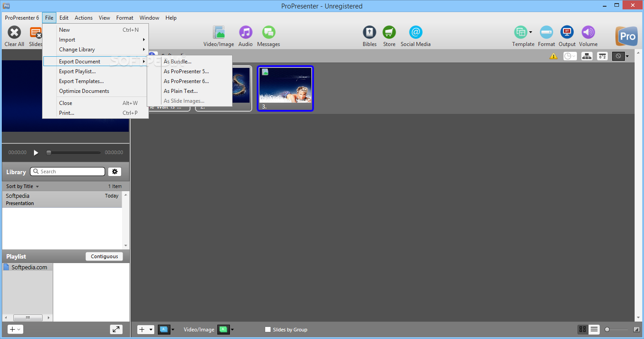Choose Print... from File menu
This screenshot has height=339, width=644.
[x=95, y=113]
